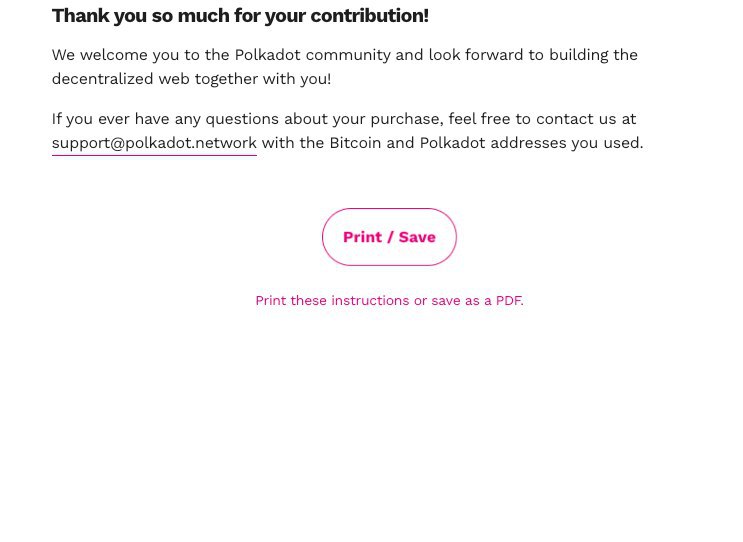Click the word 'addresses' near the paragraph end
This screenshot has height=542, width=743.
(528, 143)
